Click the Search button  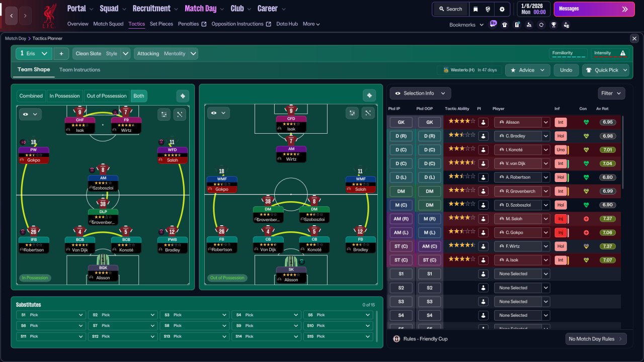coord(450,9)
